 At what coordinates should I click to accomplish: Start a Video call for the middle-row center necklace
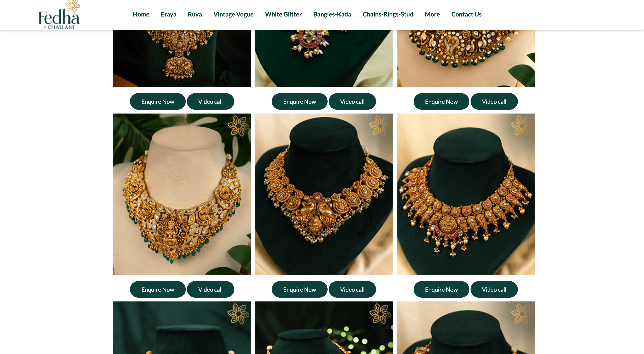point(352,289)
